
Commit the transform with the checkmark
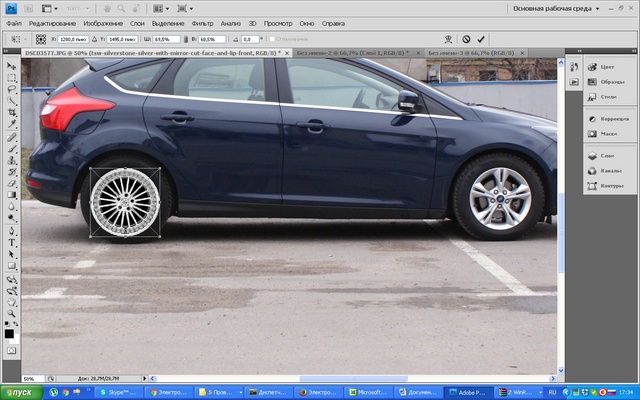pos(480,39)
